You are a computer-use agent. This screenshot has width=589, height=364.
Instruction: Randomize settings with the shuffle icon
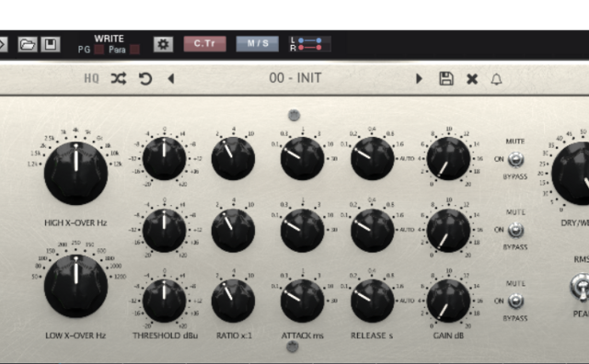pos(119,79)
